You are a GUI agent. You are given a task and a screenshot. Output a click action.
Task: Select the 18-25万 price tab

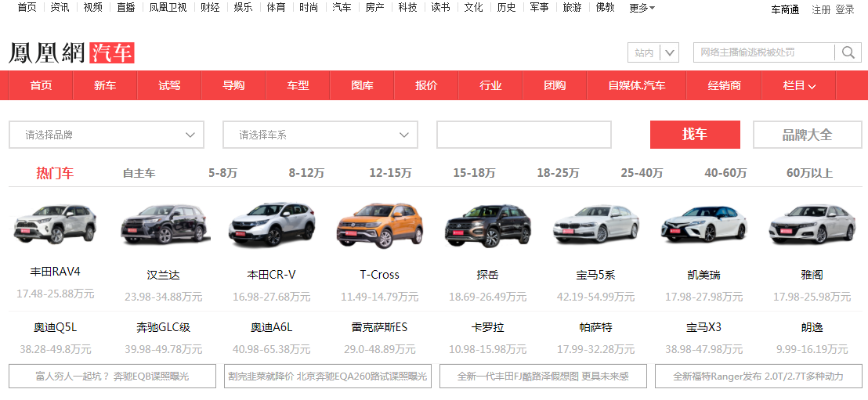coord(558,173)
